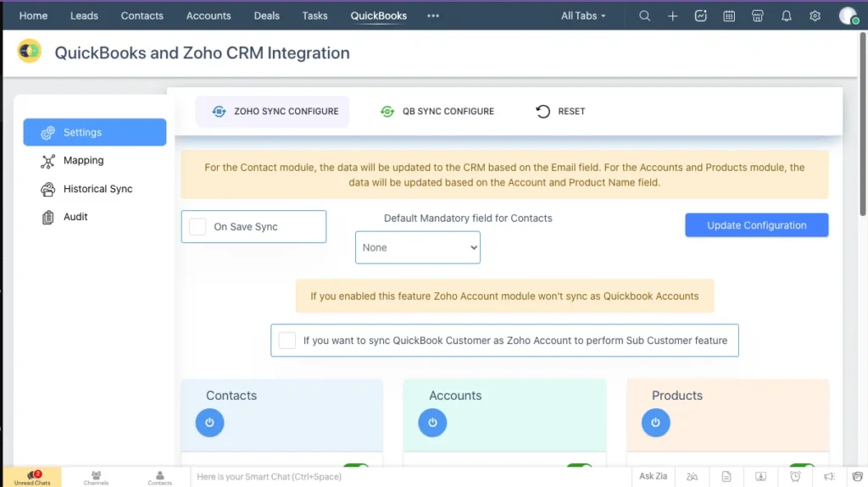Switch to QB Sync Configure
The height and width of the screenshot is (487, 868).
click(437, 111)
